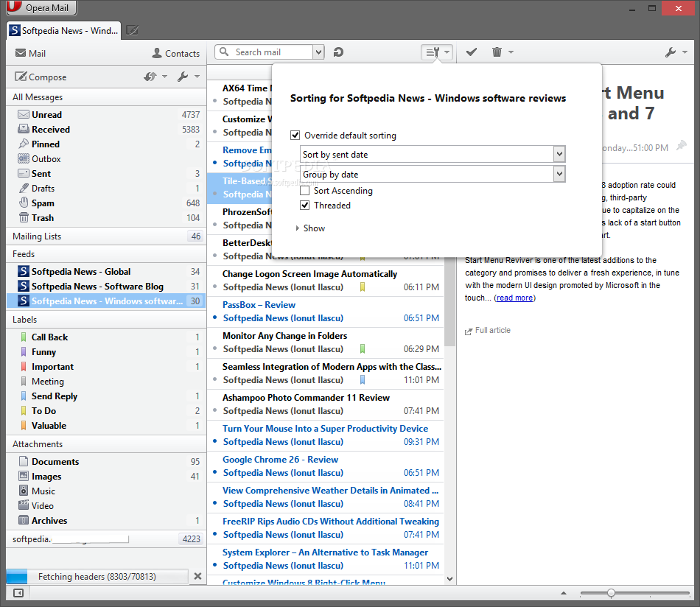
Task: Open the Mail section
Action: tap(30, 53)
